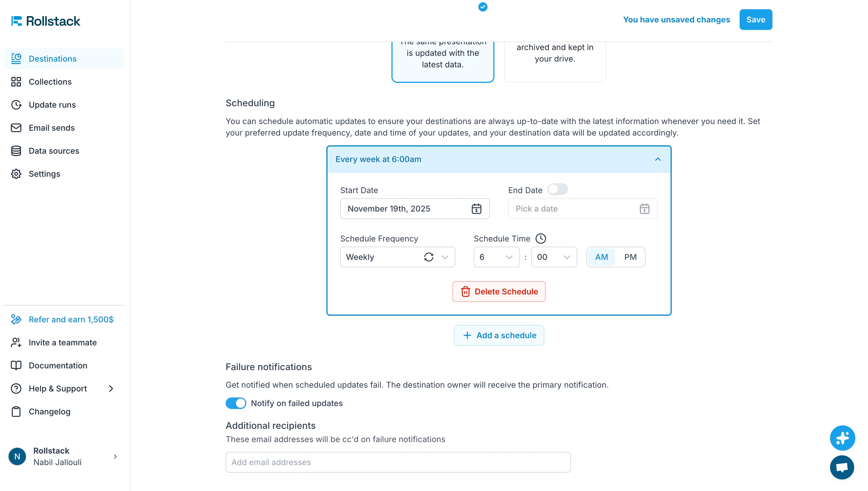Image resolution: width=868 pixels, height=491 pixels.
Task: Select the Collections grid icon
Action: (x=16, y=82)
